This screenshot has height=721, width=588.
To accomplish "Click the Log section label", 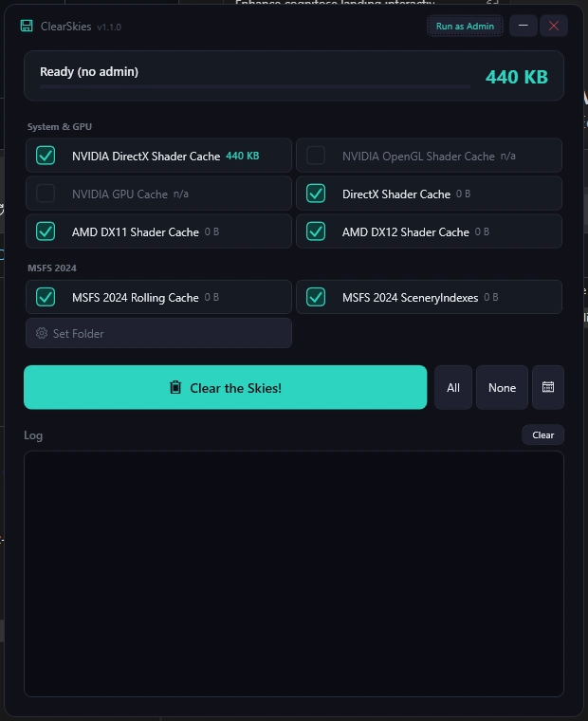I will pyautogui.click(x=33, y=435).
